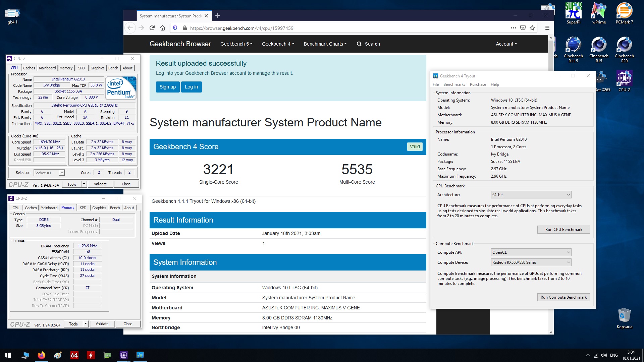Open the Socket #1 selection dropdown
The width and height of the screenshot is (644, 362).
(49, 173)
